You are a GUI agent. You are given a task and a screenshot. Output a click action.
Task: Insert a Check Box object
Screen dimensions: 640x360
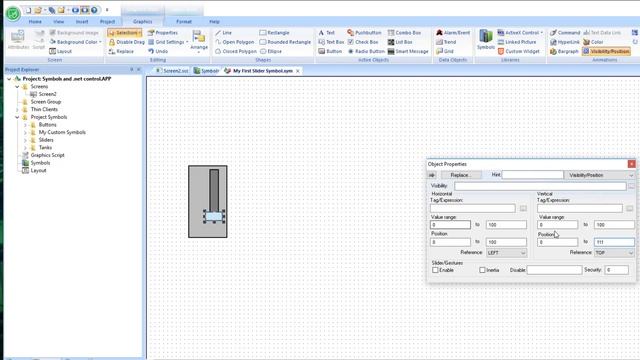tap(363, 42)
